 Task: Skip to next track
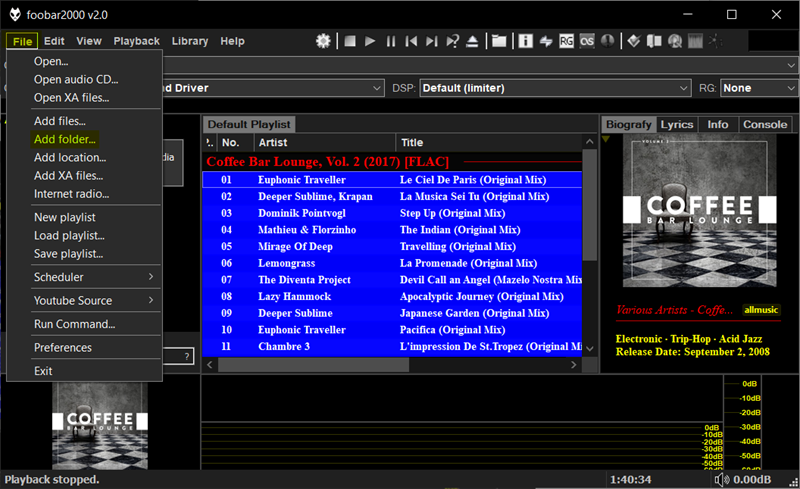(432, 41)
